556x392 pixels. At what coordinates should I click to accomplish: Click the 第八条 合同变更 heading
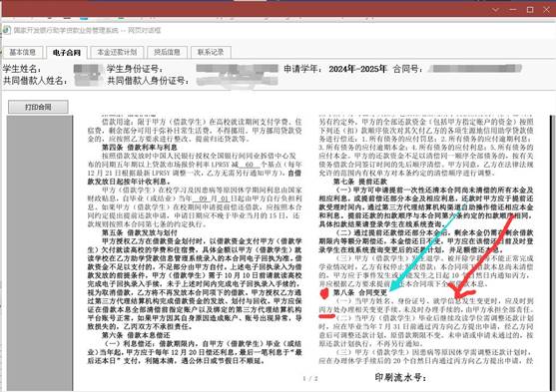pos(360,293)
